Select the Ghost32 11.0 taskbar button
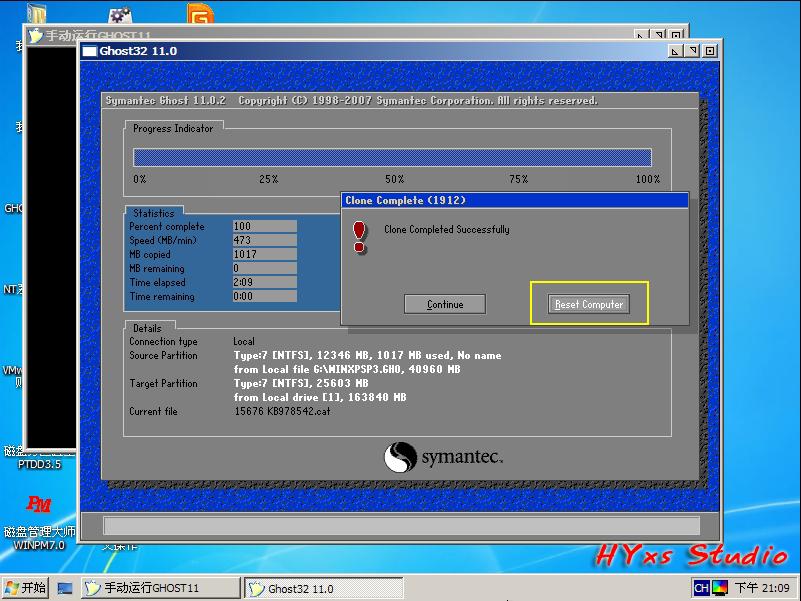801x601 pixels. [x=323, y=588]
